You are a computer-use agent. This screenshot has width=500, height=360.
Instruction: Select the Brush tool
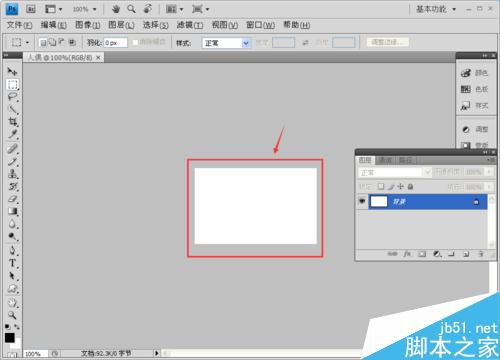[x=12, y=162]
